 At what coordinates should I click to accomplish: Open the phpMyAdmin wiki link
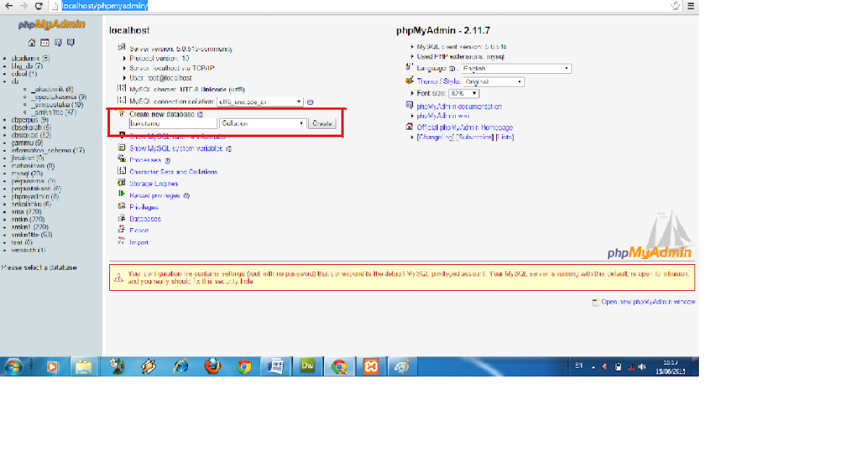(443, 116)
